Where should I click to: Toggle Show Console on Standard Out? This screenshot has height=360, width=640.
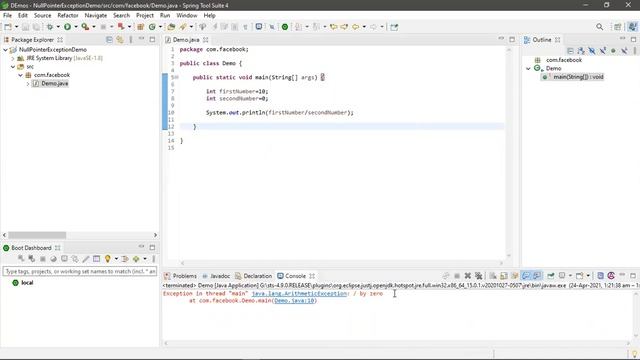point(526,276)
